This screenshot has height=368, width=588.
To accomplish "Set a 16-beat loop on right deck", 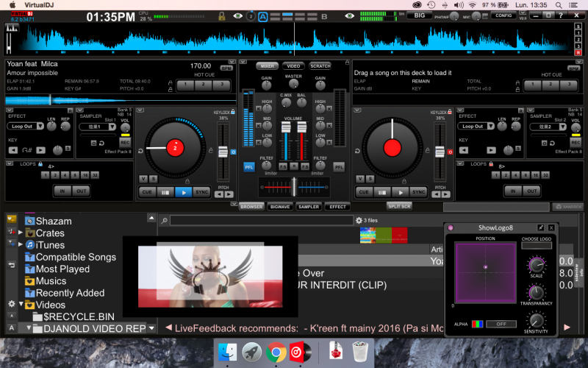I will (536, 175).
